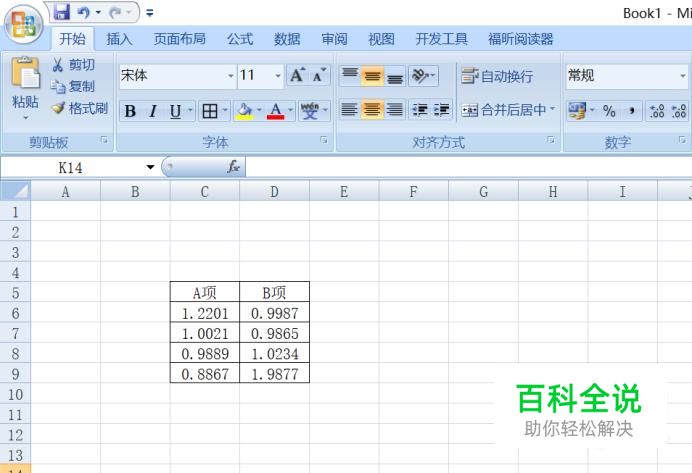The width and height of the screenshot is (692, 473).
Task: Toggle middle vertical alignment
Action: pos(372,75)
